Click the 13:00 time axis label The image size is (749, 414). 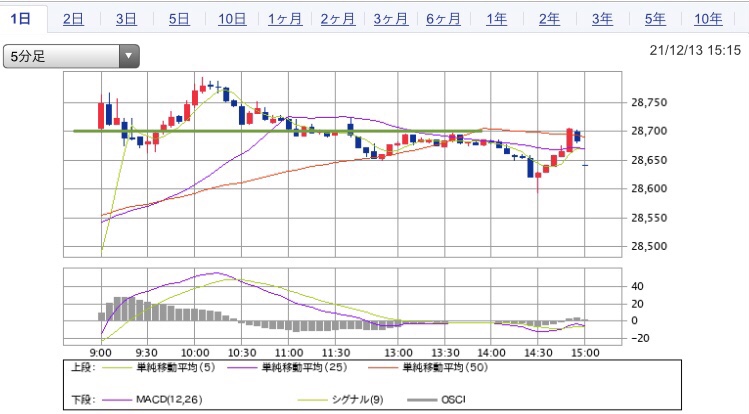398,353
